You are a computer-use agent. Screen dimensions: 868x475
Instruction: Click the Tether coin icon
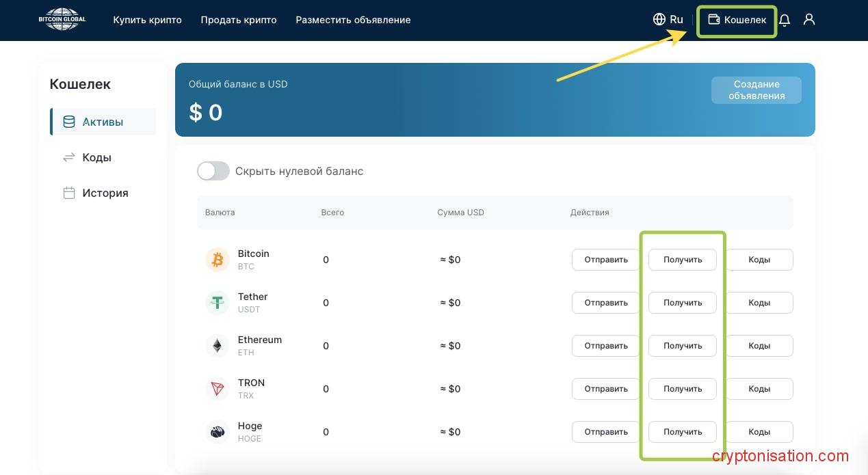tap(218, 303)
